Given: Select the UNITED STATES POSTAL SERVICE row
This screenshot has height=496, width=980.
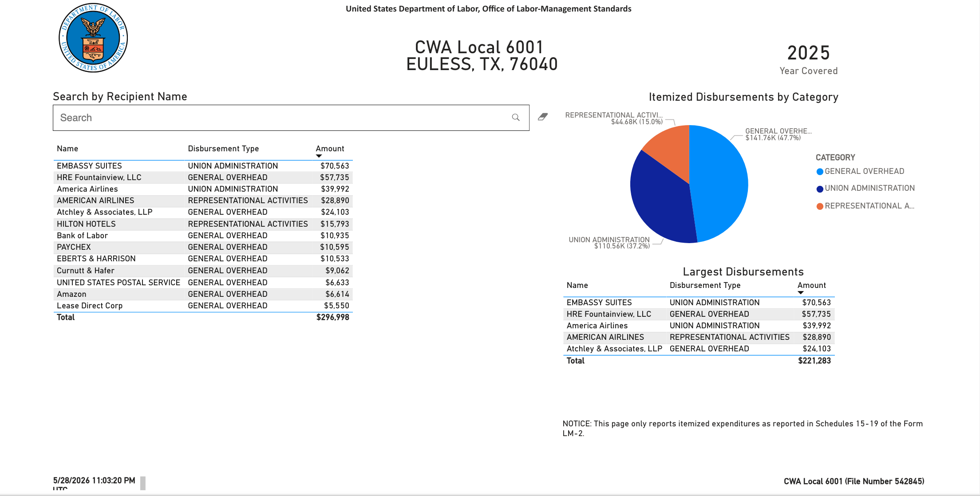Looking at the screenshot, I should pos(203,283).
